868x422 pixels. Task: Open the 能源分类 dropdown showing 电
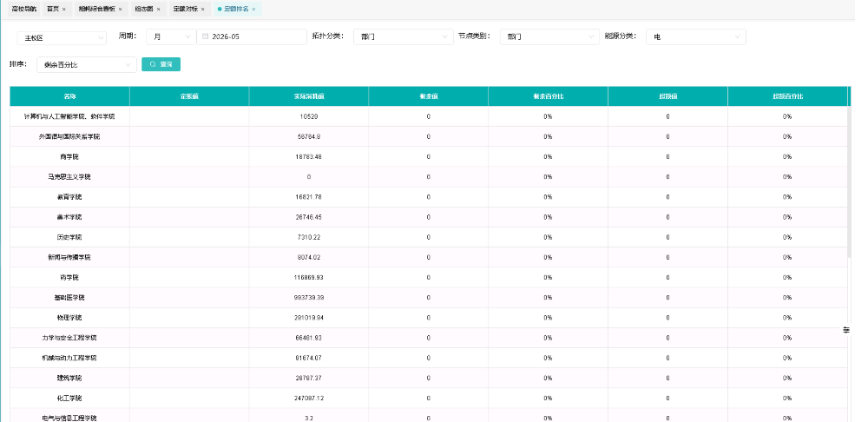click(x=696, y=36)
